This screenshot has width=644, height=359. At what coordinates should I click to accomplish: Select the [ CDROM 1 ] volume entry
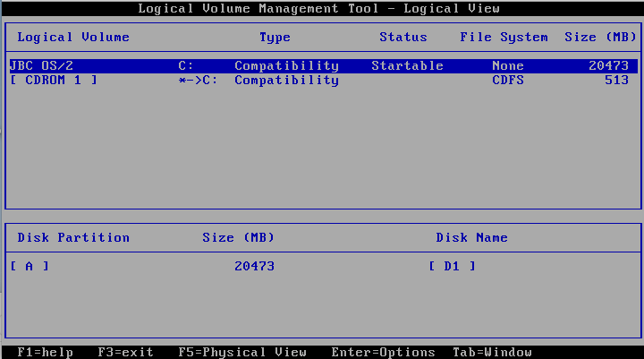54,81
